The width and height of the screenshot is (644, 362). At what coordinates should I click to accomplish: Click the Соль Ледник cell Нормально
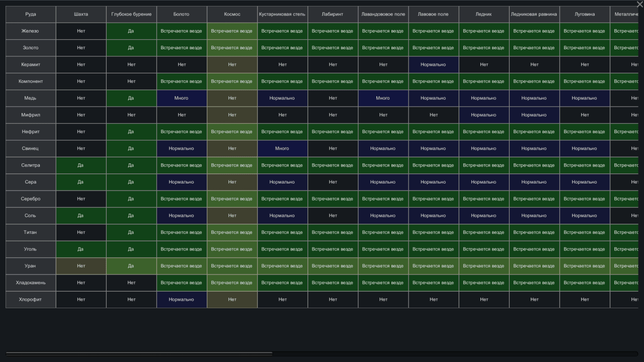click(484, 215)
